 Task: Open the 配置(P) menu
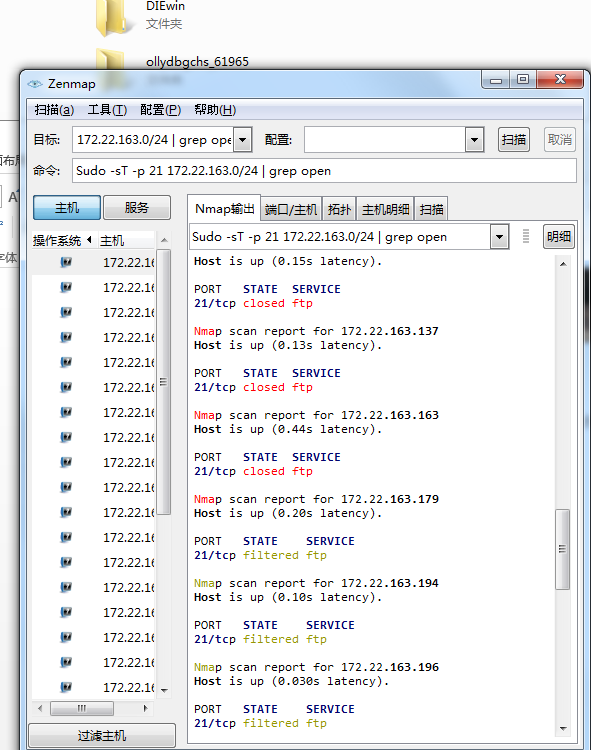click(161, 110)
